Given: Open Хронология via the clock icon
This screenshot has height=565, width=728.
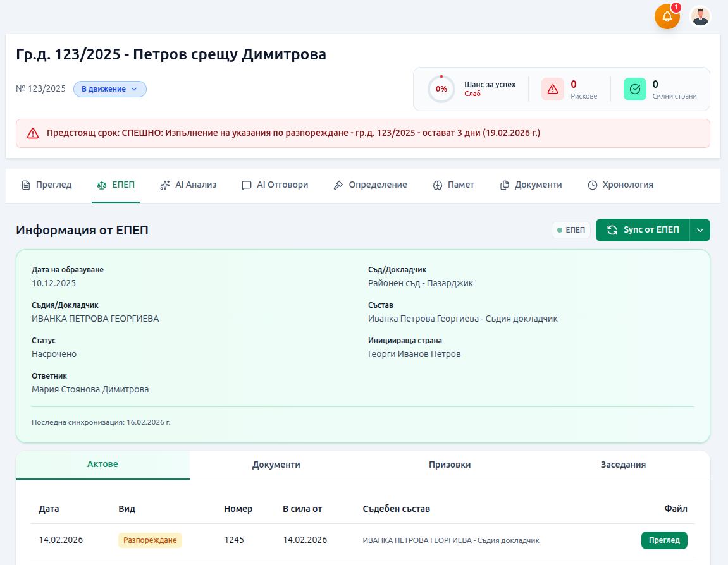Looking at the screenshot, I should pyautogui.click(x=592, y=185).
